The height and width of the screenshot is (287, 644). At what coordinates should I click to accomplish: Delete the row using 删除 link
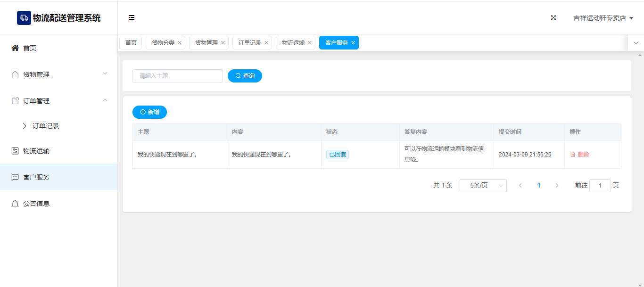[580, 155]
